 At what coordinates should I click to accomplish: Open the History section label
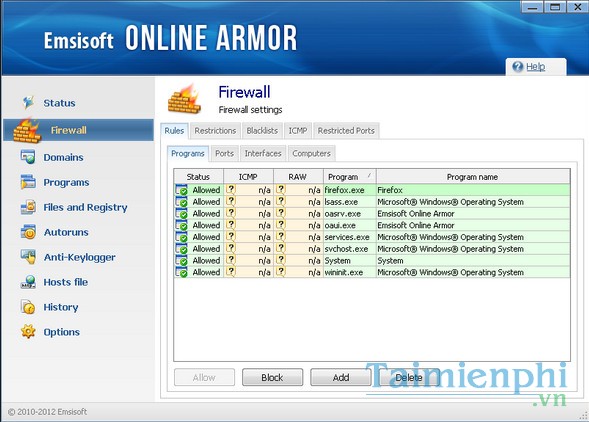61,307
